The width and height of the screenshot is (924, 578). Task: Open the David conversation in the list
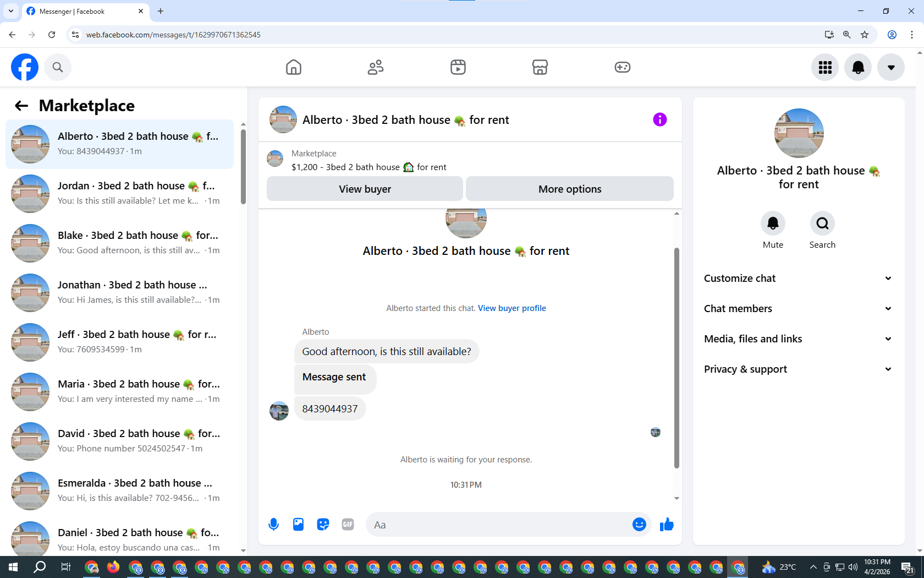tap(120, 441)
